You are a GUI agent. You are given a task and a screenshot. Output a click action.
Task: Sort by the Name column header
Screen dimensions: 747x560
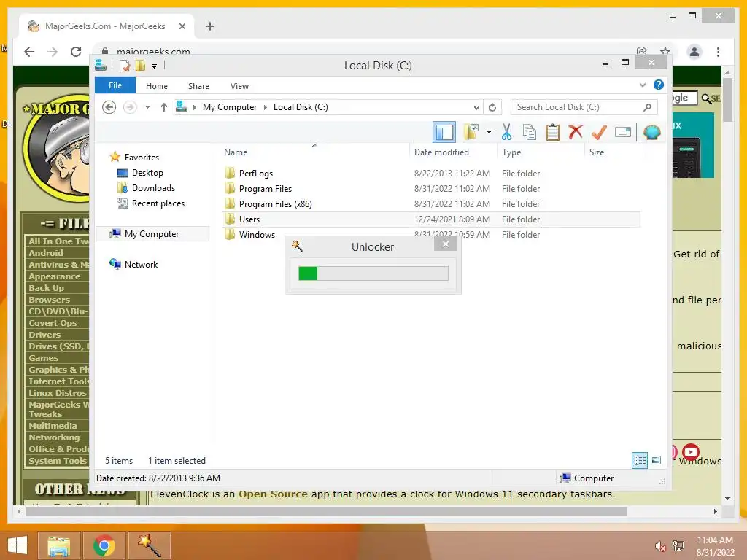(236, 152)
